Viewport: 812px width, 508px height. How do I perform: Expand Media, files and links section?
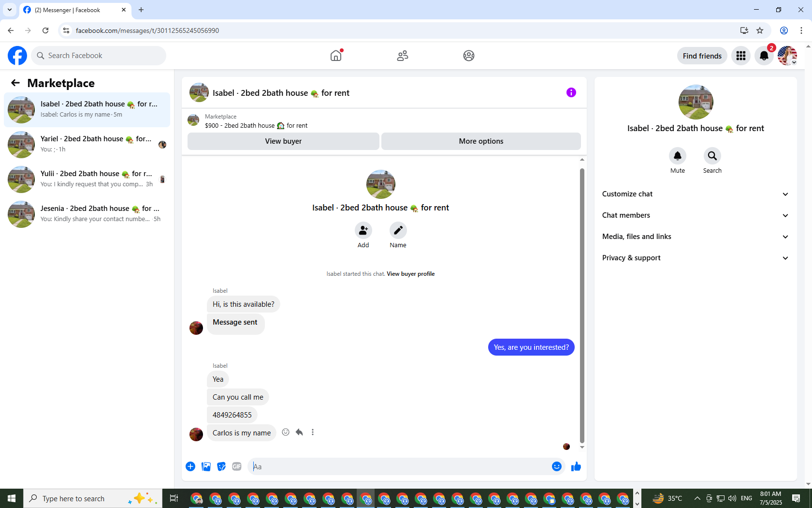(x=696, y=237)
